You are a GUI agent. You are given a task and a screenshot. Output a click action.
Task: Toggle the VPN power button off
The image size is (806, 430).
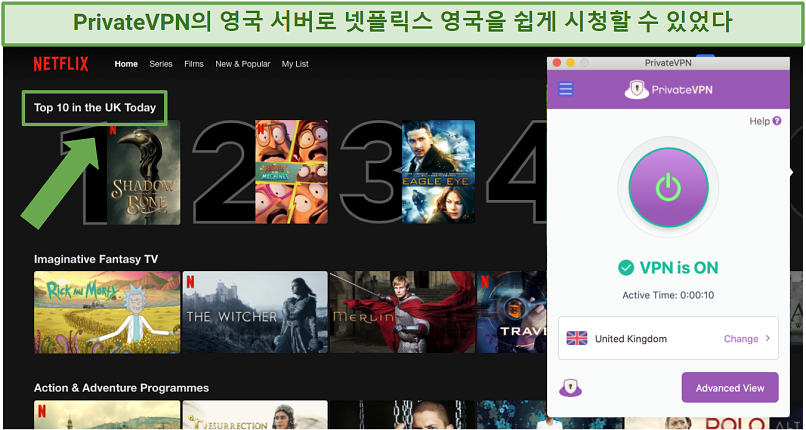pyautogui.click(x=668, y=187)
